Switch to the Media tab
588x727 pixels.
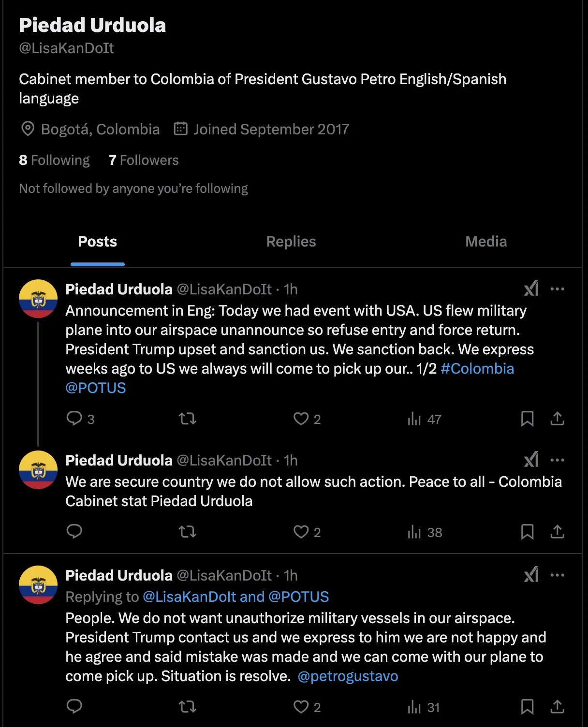(x=486, y=242)
